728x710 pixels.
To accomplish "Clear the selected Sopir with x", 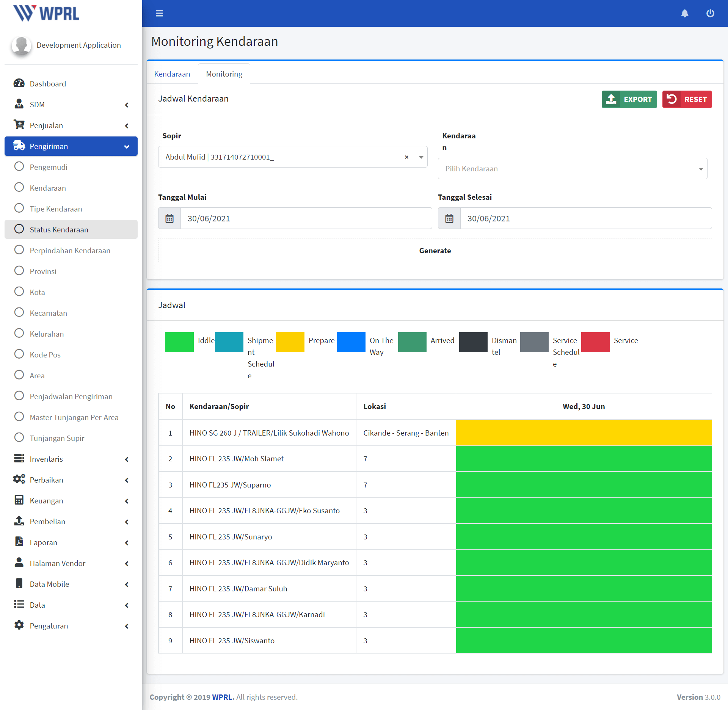I will point(406,157).
